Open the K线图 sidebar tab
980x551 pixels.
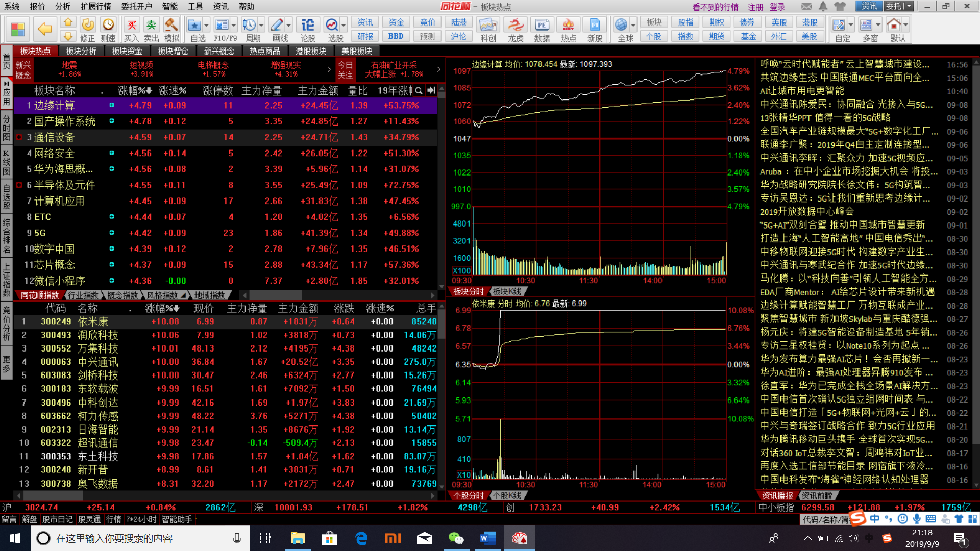[x=6, y=162]
